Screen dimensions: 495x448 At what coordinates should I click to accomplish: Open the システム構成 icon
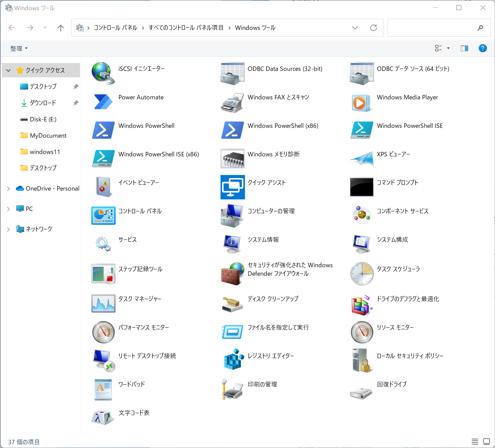pyautogui.click(x=362, y=244)
